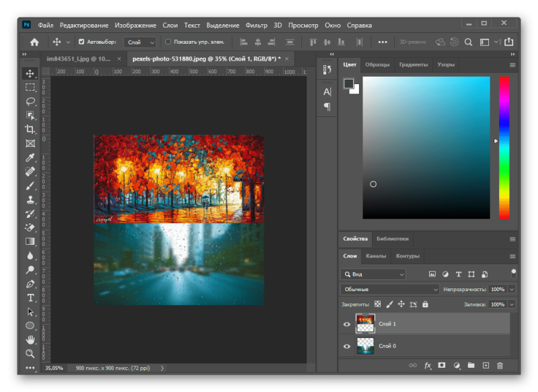538x392 pixels.
Task: Switch to im843651 document tab
Action: point(78,59)
